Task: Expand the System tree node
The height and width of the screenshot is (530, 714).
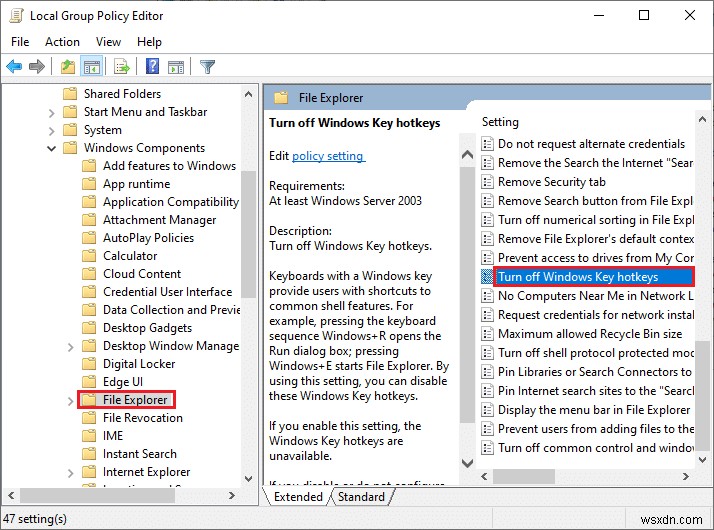Action: coord(51,131)
